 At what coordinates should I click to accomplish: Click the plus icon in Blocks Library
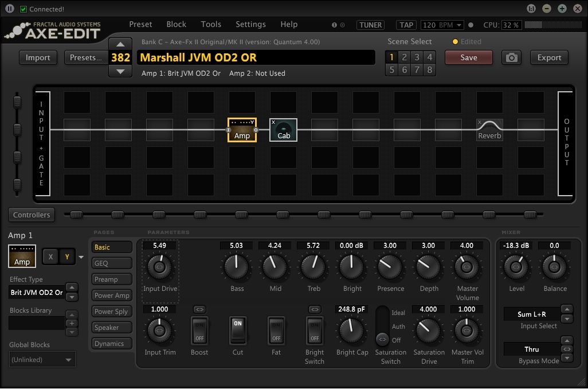(x=72, y=323)
